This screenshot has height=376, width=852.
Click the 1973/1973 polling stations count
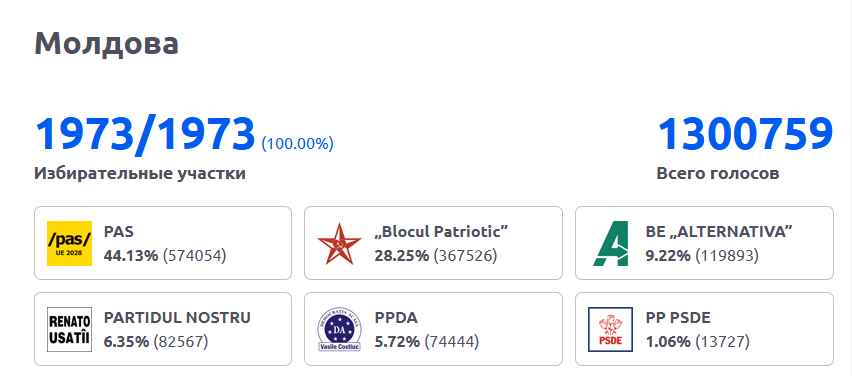tap(145, 134)
